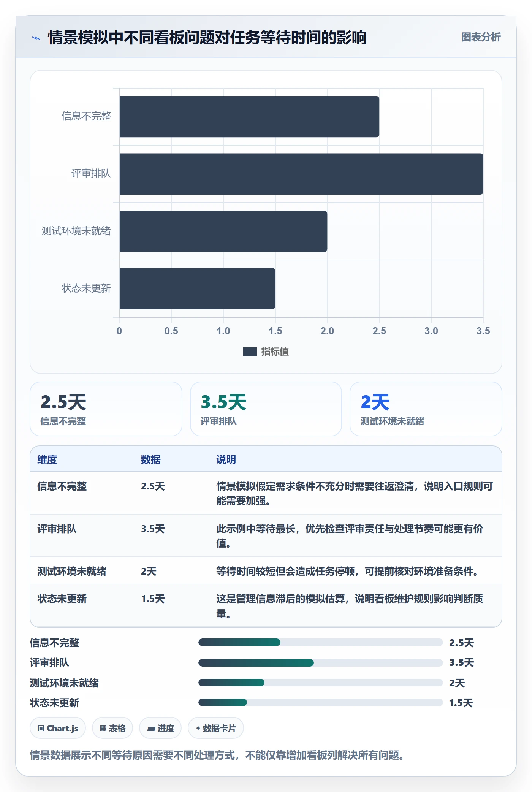Click the 信息不完整 progress bar

pyautogui.click(x=320, y=642)
